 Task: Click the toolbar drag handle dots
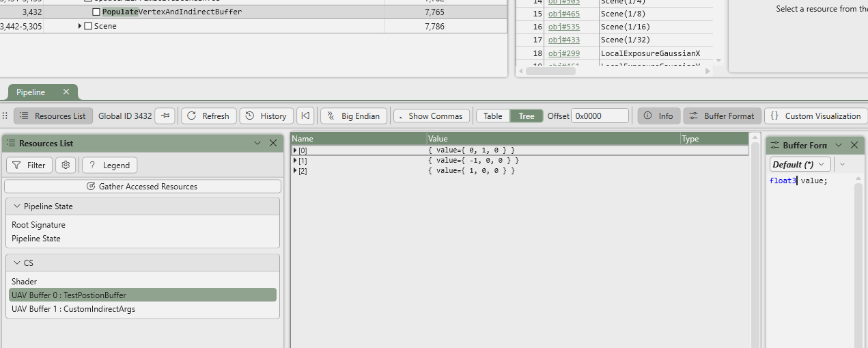5,116
